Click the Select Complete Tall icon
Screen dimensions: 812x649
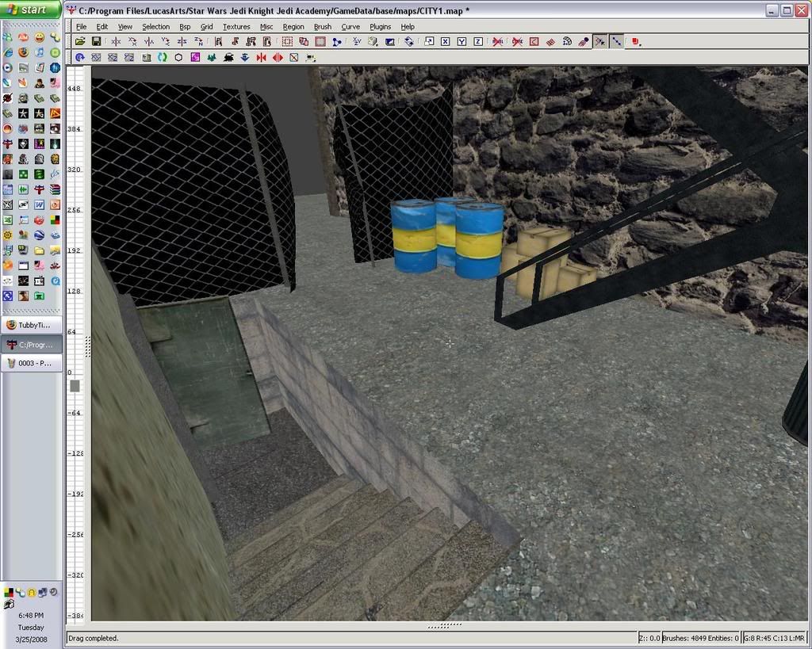(218, 41)
